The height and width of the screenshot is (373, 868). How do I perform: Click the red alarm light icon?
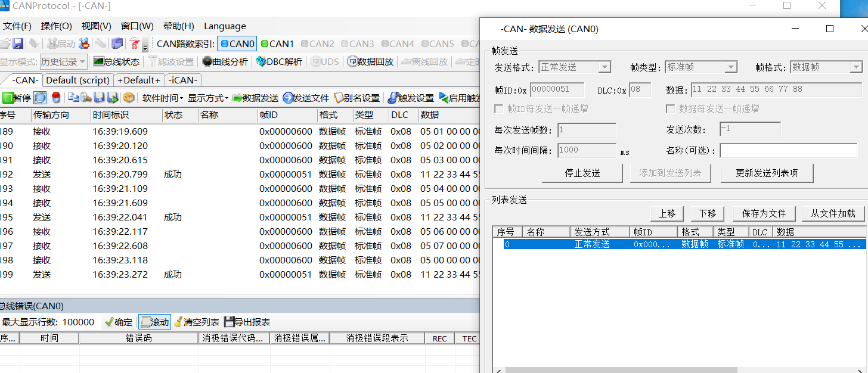[x=56, y=98]
